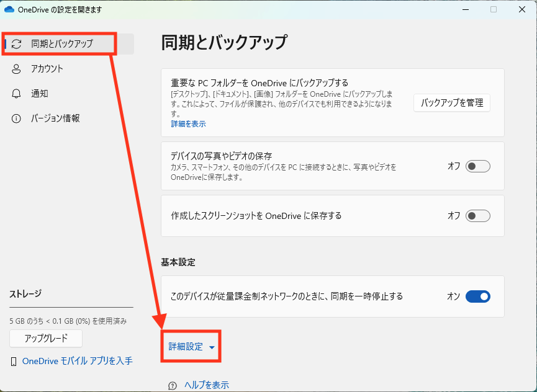The image size is (537, 392).
Task: Toggle saving screenshots to OneDrive
Action: click(x=478, y=216)
